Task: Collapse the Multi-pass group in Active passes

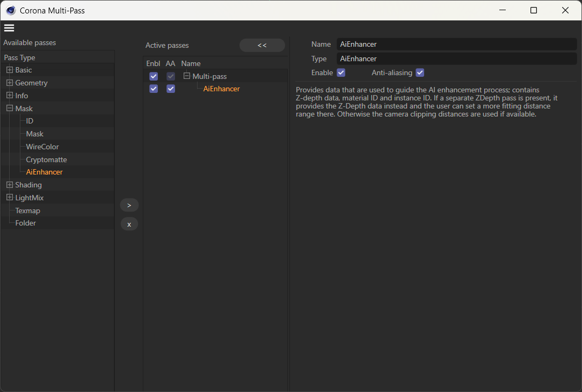Action: tap(187, 76)
